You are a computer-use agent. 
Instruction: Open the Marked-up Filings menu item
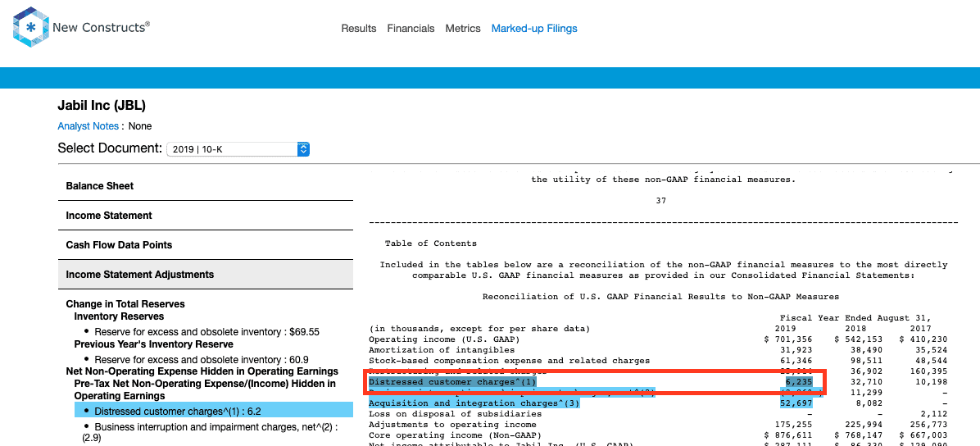[534, 28]
